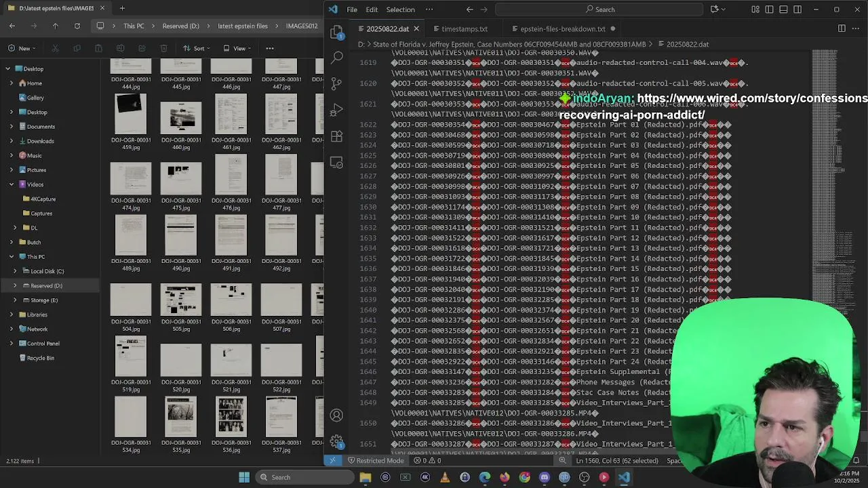Expand Local Disk (C:) in navigation pane
Image resolution: width=868 pixels, height=488 pixels.
(15, 271)
